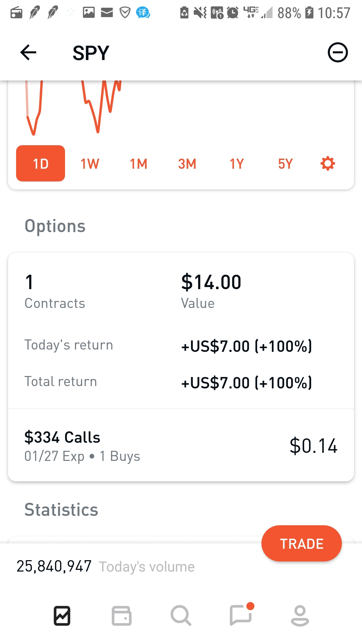Open the wallet icon in bottom bar
The width and height of the screenshot is (362, 644).
121,616
